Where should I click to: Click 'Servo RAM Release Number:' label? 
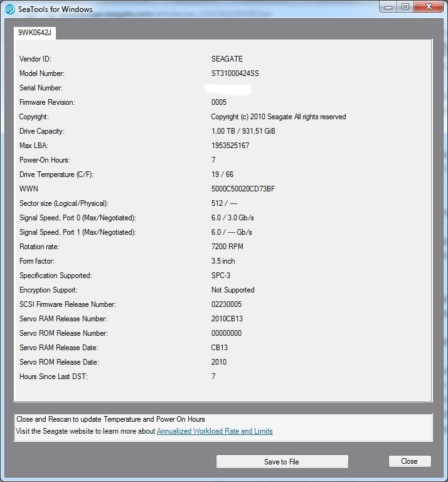click(x=63, y=319)
